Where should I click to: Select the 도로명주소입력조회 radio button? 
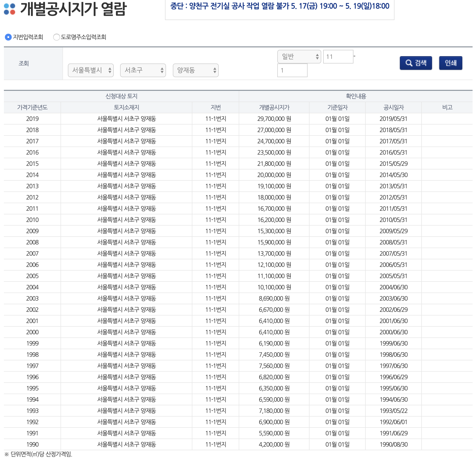56,37
